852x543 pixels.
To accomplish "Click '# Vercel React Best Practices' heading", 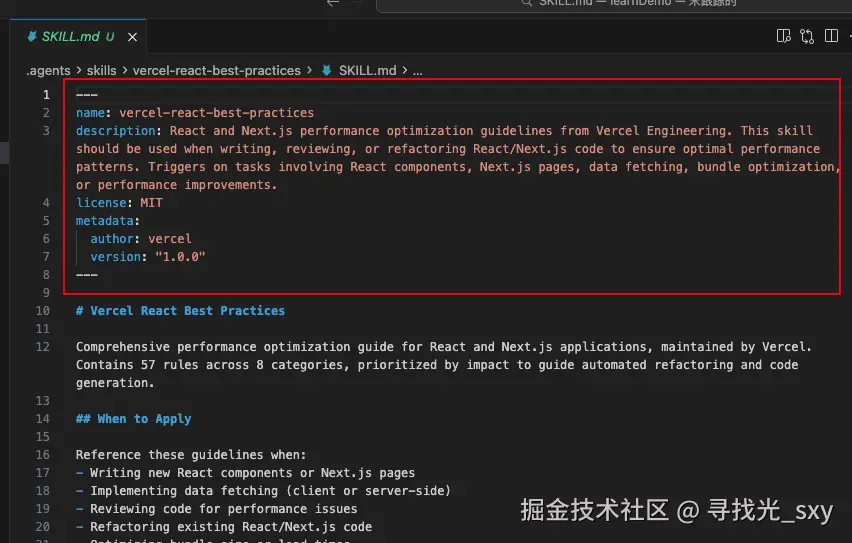I will [180, 310].
